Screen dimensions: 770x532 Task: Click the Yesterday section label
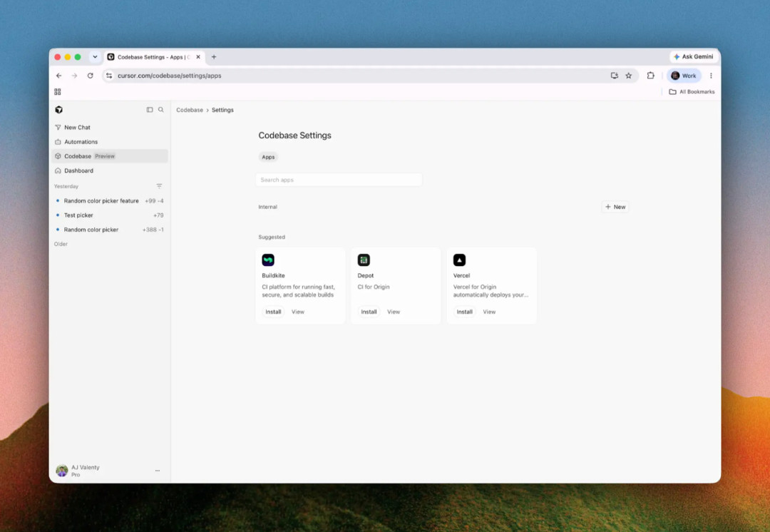[x=66, y=186]
